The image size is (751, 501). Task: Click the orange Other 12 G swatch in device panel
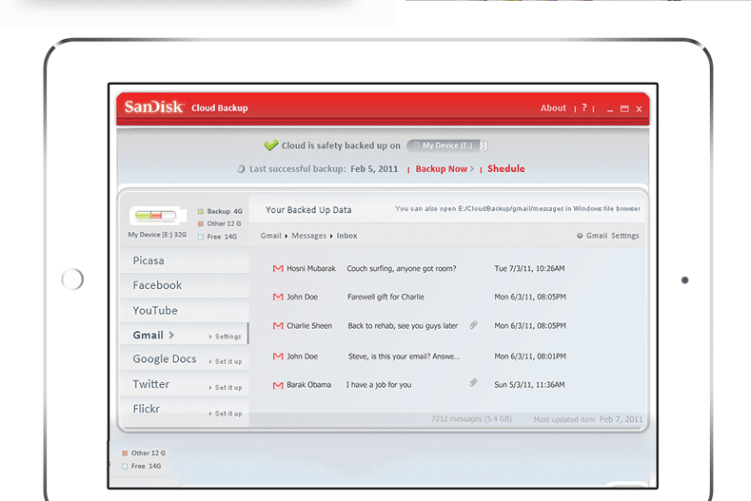tap(201, 224)
